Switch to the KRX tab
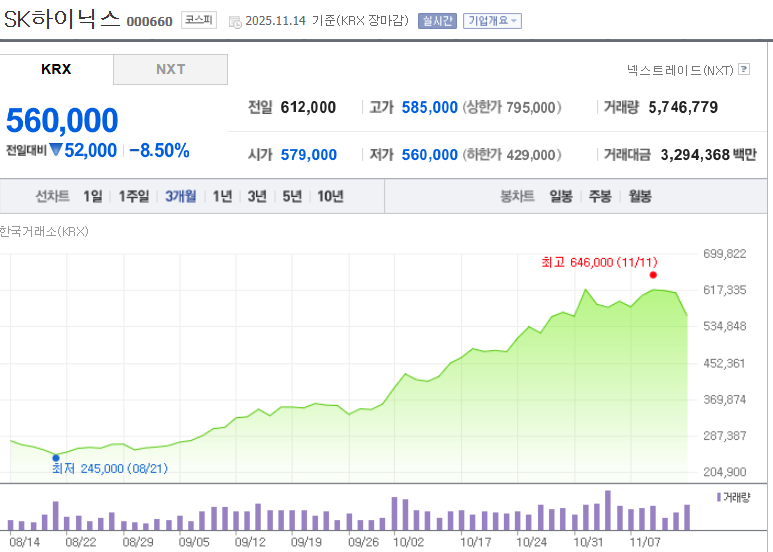Screen dimensions: 773x552 (56, 69)
